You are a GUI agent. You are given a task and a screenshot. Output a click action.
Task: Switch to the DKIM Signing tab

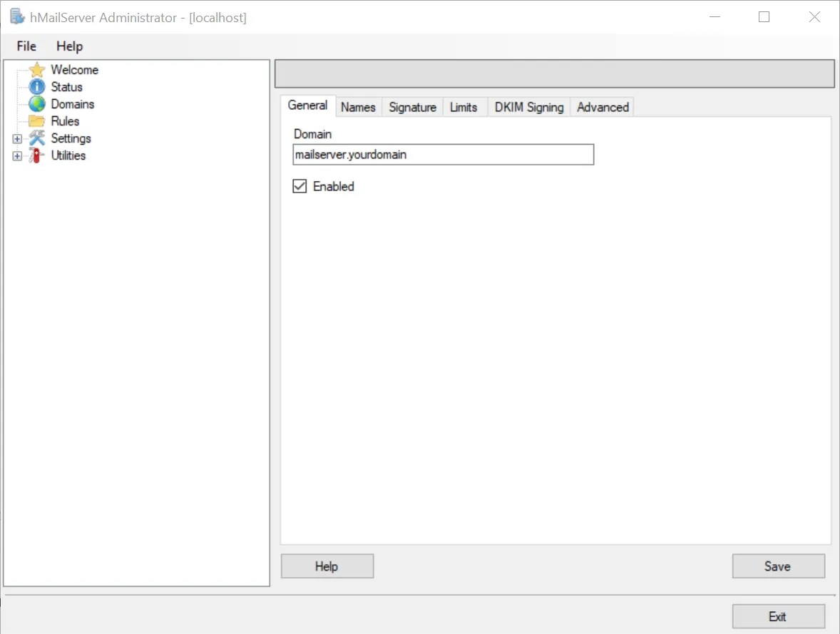(529, 107)
